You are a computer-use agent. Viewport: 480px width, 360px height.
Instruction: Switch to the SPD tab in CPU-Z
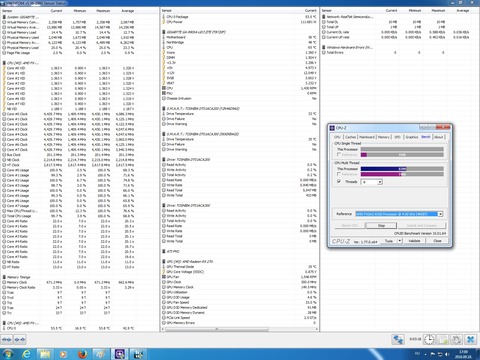397,137
